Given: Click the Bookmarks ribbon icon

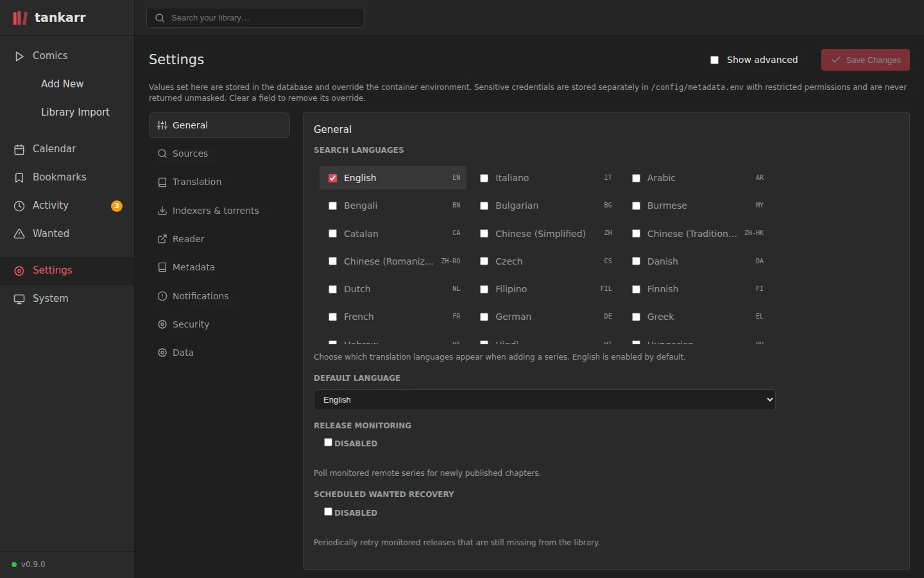Looking at the screenshot, I should click(19, 178).
